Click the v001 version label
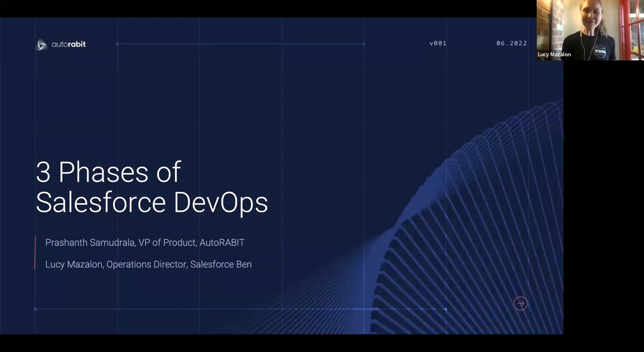The height and width of the screenshot is (352, 644). click(438, 43)
